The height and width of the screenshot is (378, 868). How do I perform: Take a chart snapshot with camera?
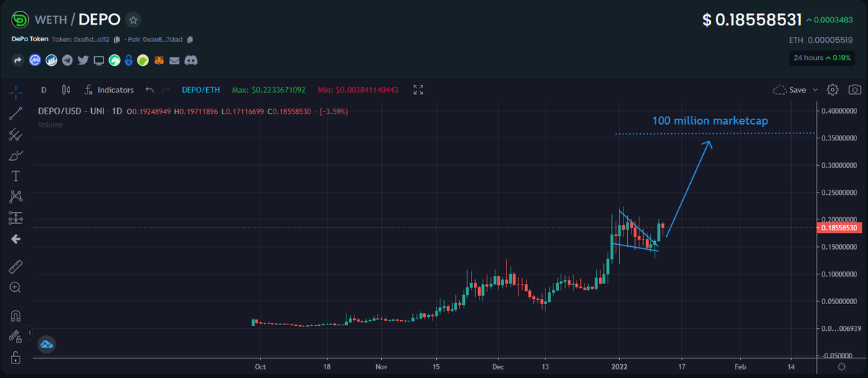point(854,90)
